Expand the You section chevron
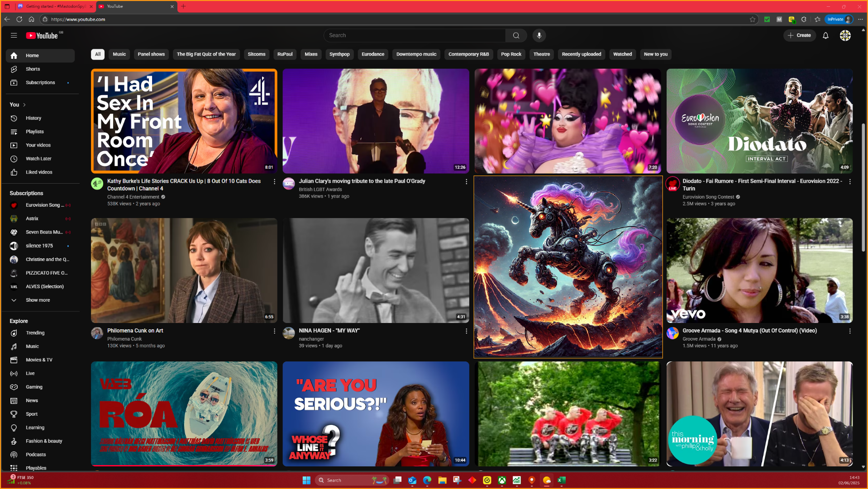The image size is (868, 489). 24,105
